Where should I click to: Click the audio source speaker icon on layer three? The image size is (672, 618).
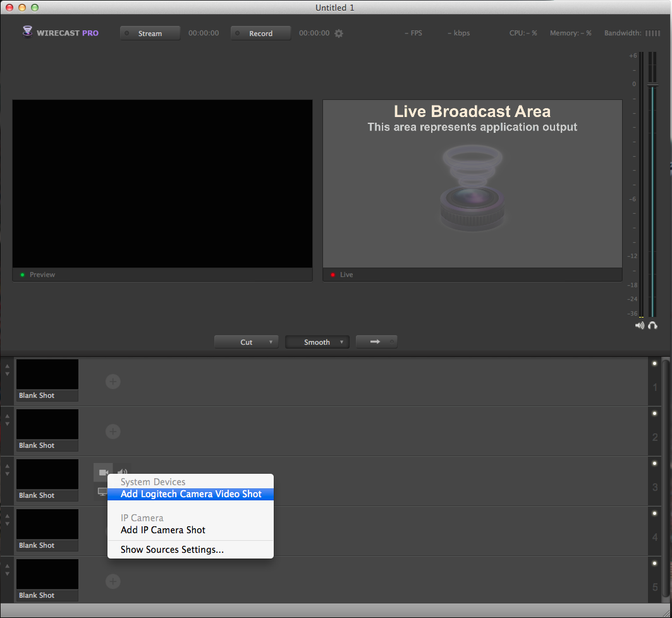[122, 472]
